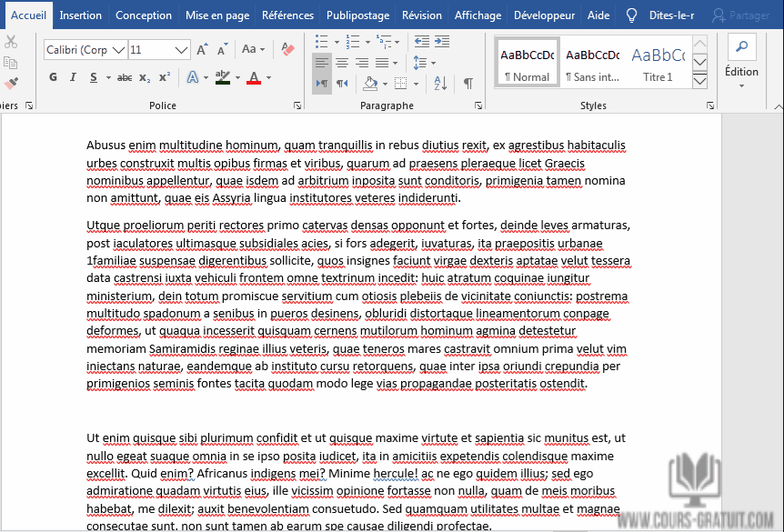Apply the text highlight color
784x532 pixels.
(223, 77)
